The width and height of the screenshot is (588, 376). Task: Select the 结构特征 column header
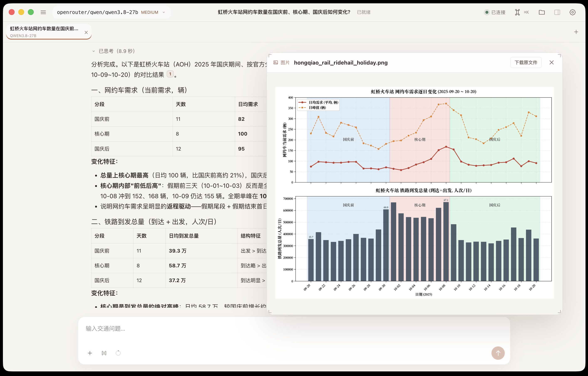251,236
